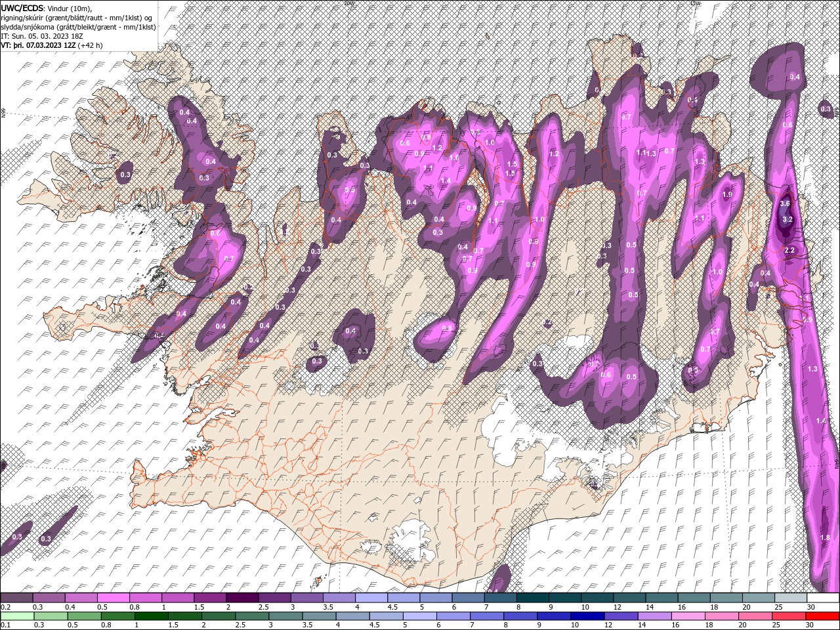Pick the 0.1–0.3 palest green rain legend swatch
This screenshot has height=630, width=840.
tap(16, 616)
